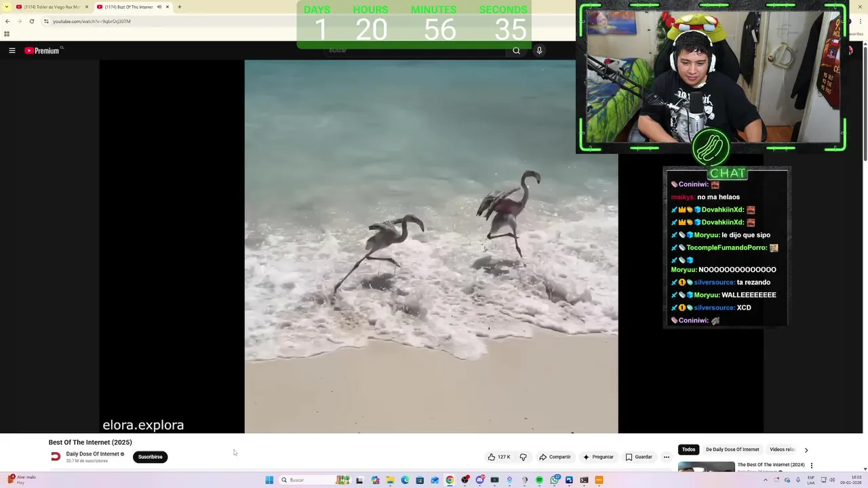Switch to the Tráiler de Viego Rex tab
Image resolution: width=868 pixels, height=488 pixels.
[51, 7]
